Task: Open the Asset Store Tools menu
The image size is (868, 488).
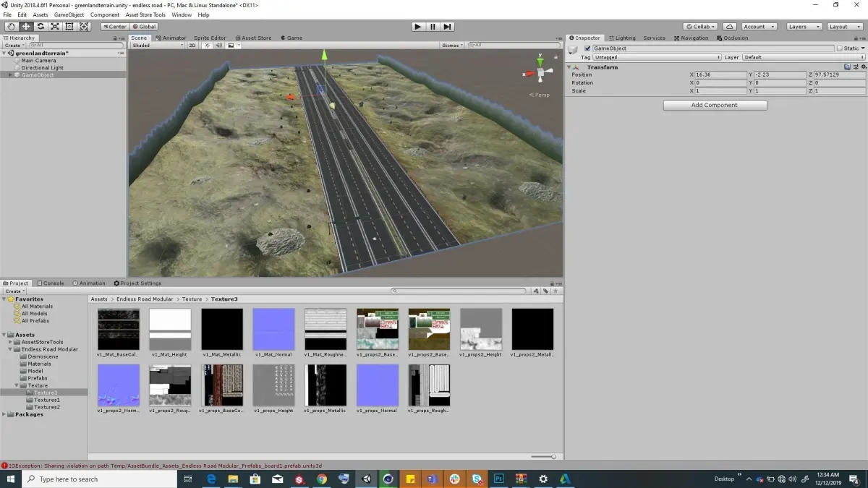Action: (x=145, y=14)
